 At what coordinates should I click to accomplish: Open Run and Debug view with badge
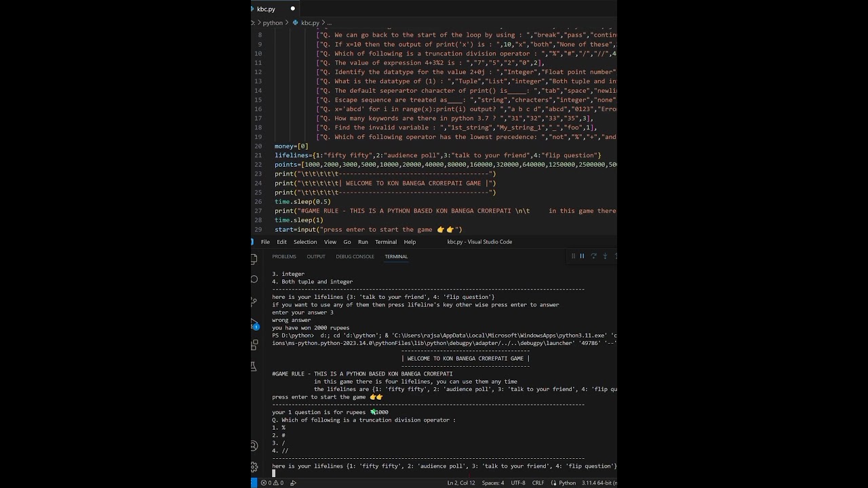pos(254,323)
